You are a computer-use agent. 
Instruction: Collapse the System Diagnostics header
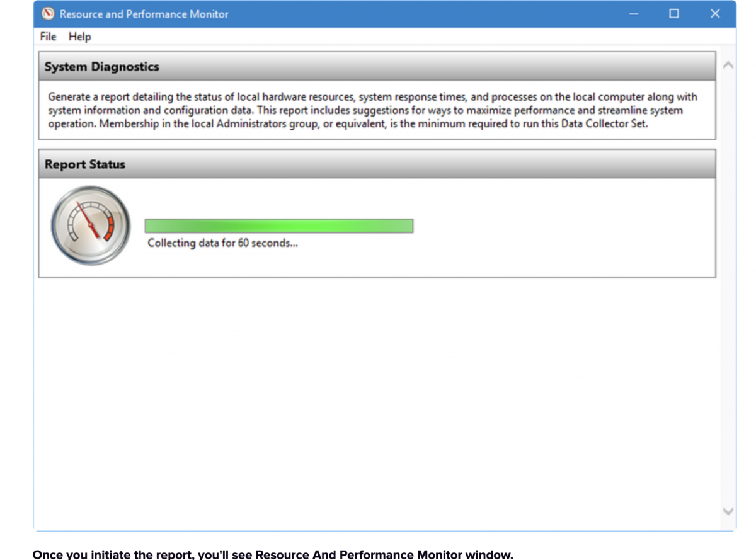pyautogui.click(x=377, y=66)
